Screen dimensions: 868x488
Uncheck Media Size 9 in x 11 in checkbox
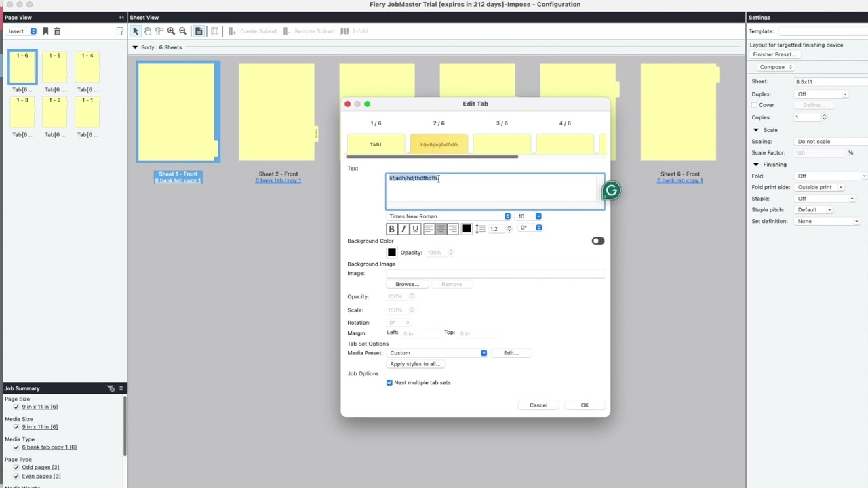[16, 427]
